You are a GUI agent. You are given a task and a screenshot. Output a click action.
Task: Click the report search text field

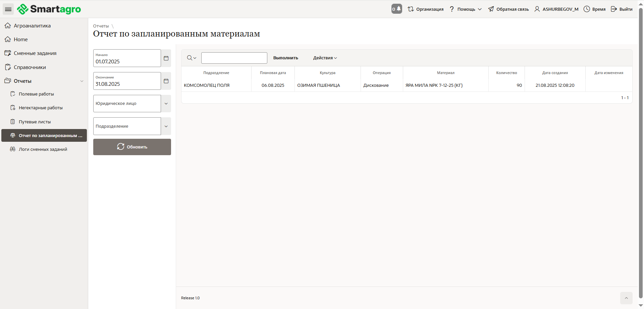point(234,58)
